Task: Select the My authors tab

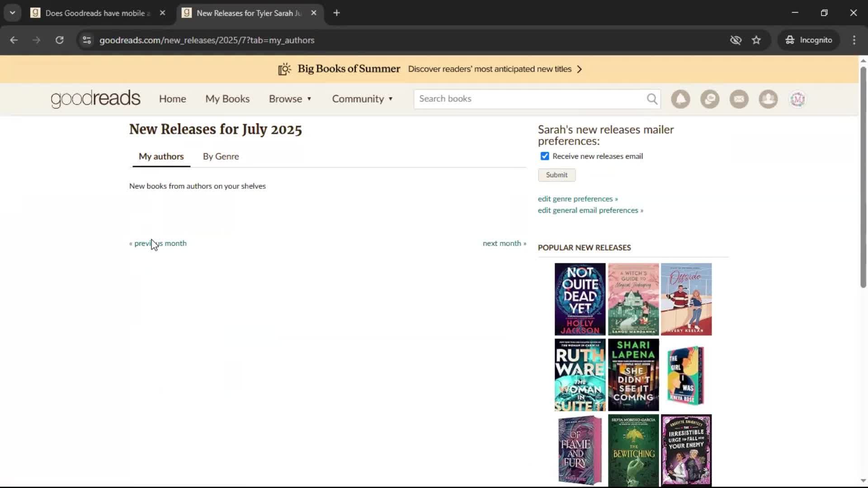Action: (161, 156)
